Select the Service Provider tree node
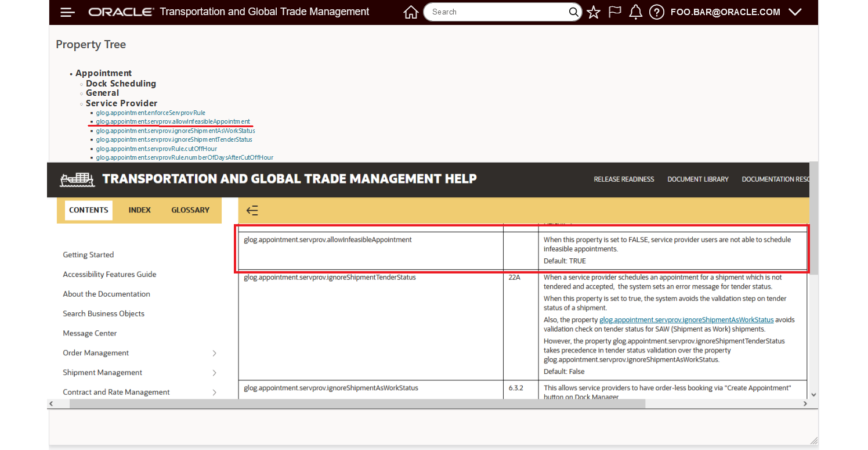 pos(121,103)
